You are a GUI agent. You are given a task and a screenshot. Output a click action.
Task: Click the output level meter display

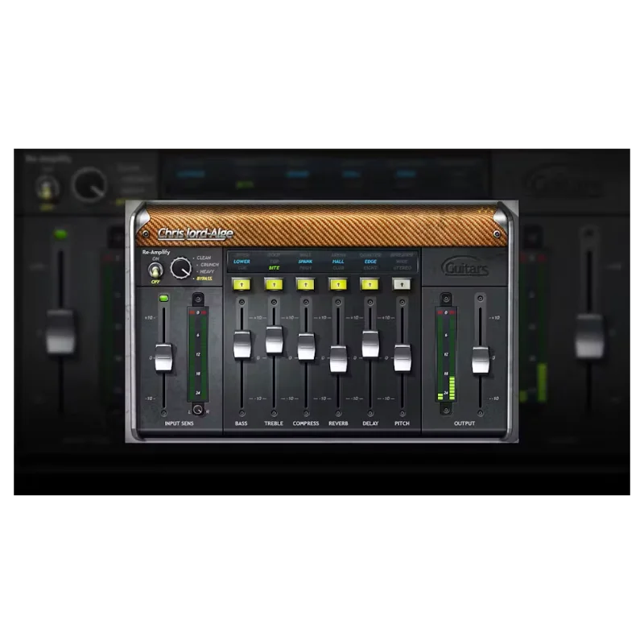pos(446,355)
